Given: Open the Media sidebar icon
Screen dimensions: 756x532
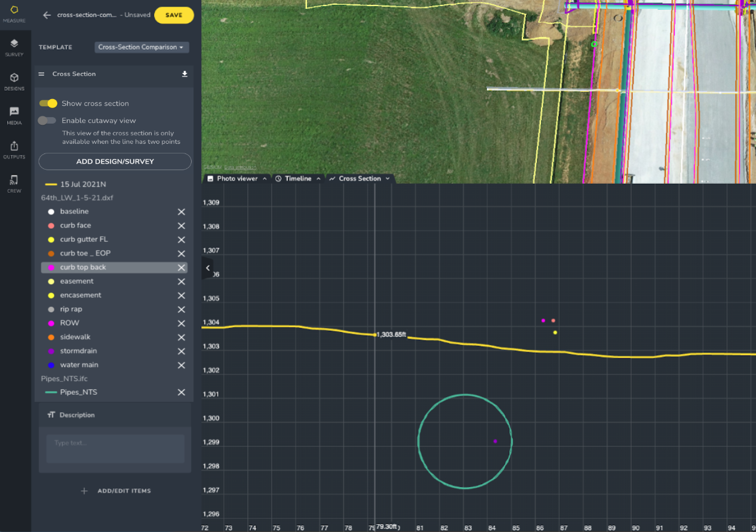Looking at the screenshot, I should point(14,115).
